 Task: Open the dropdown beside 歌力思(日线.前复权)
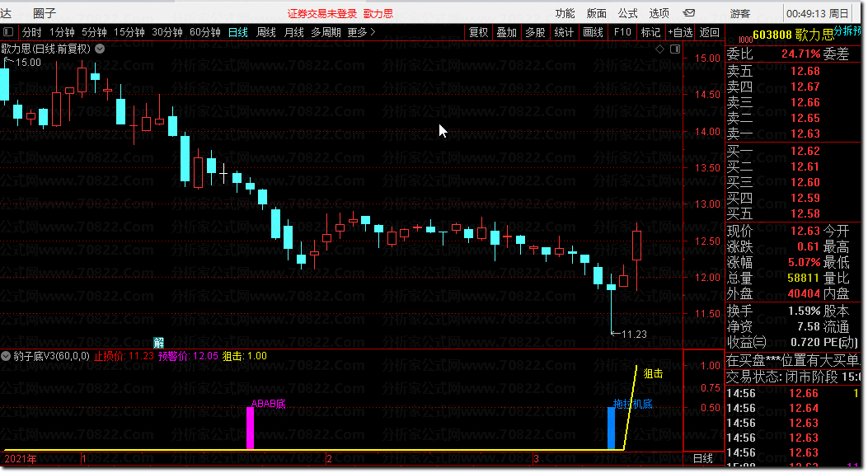click(x=100, y=49)
